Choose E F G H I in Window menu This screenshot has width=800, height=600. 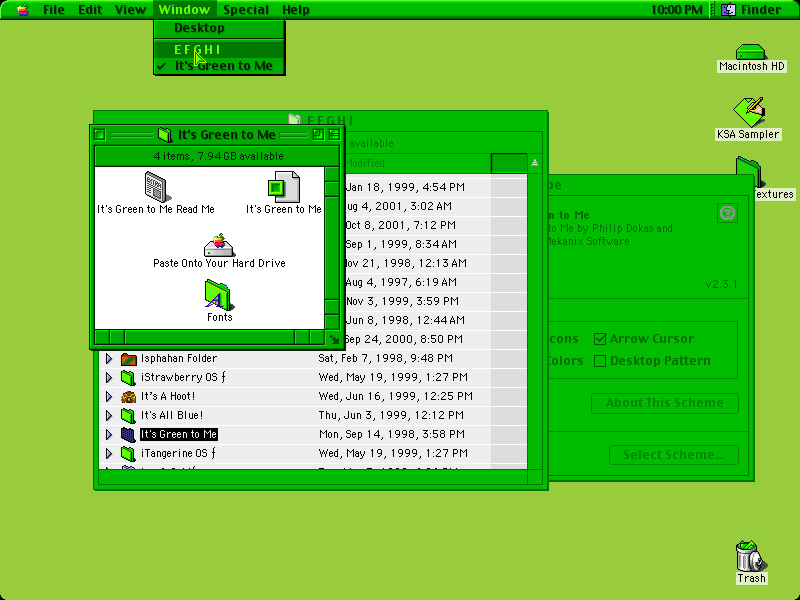click(x=219, y=50)
